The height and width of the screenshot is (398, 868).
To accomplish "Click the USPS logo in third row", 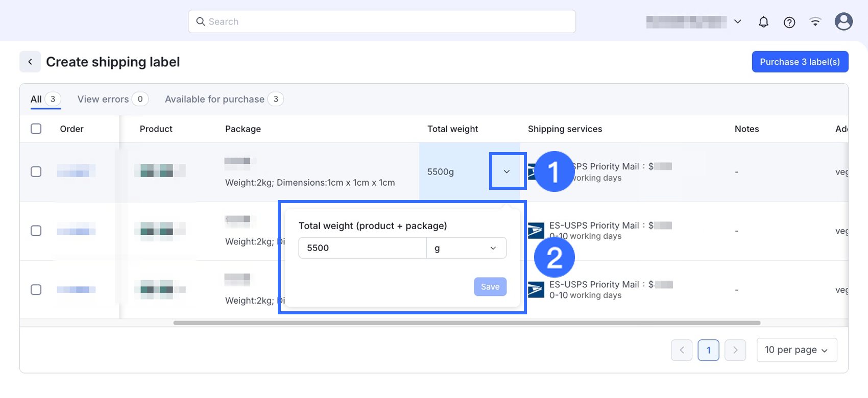I will point(536,290).
